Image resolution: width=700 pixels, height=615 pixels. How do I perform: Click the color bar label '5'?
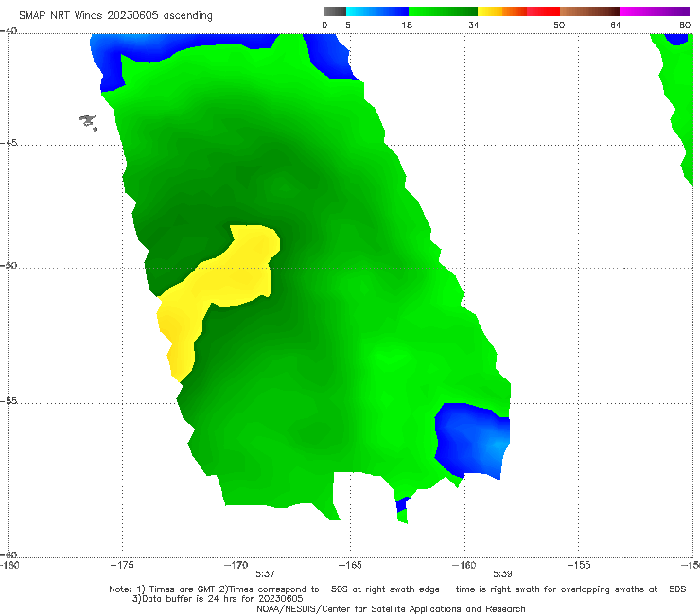click(x=348, y=25)
